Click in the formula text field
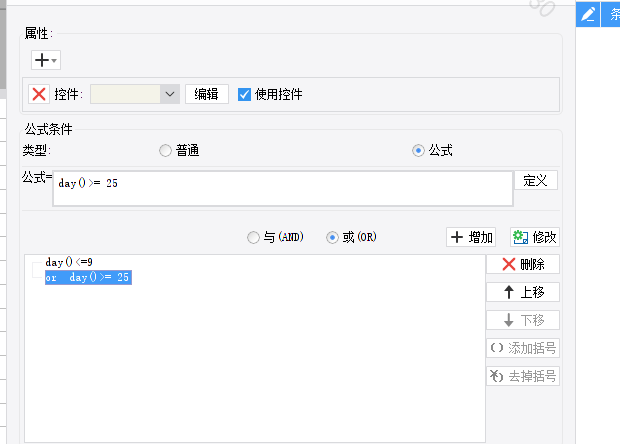Screen dimensions: 620x444 click(283, 189)
